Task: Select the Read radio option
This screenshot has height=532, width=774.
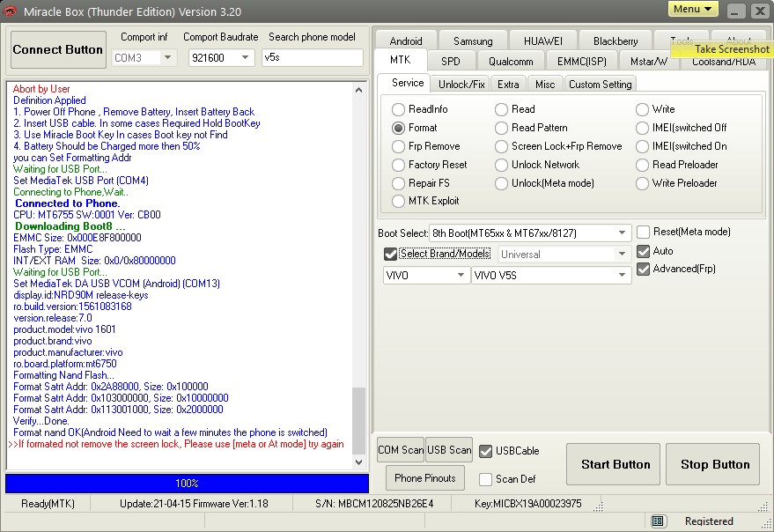Action: pyautogui.click(x=502, y=109)
